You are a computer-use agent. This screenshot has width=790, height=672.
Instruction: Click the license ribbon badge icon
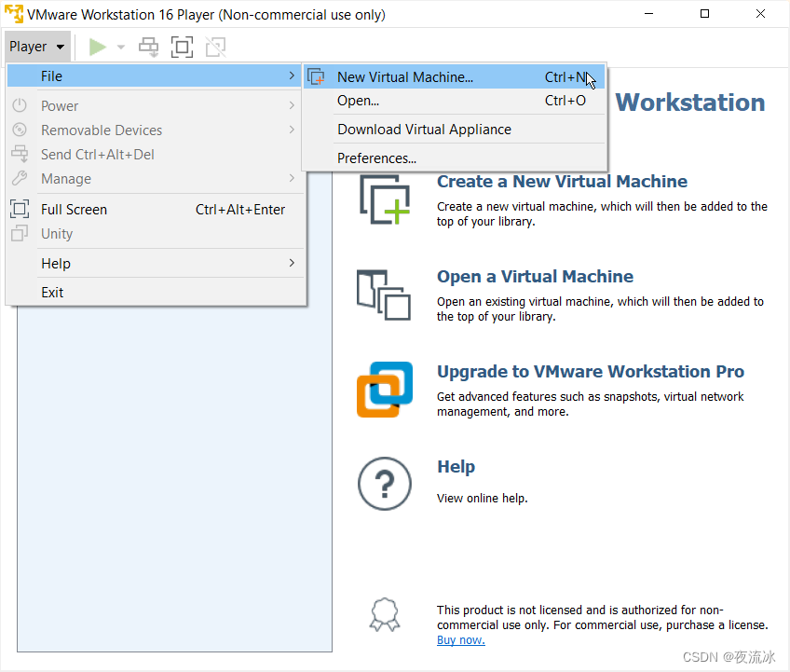pyautogui.click(x=385, y=615)
